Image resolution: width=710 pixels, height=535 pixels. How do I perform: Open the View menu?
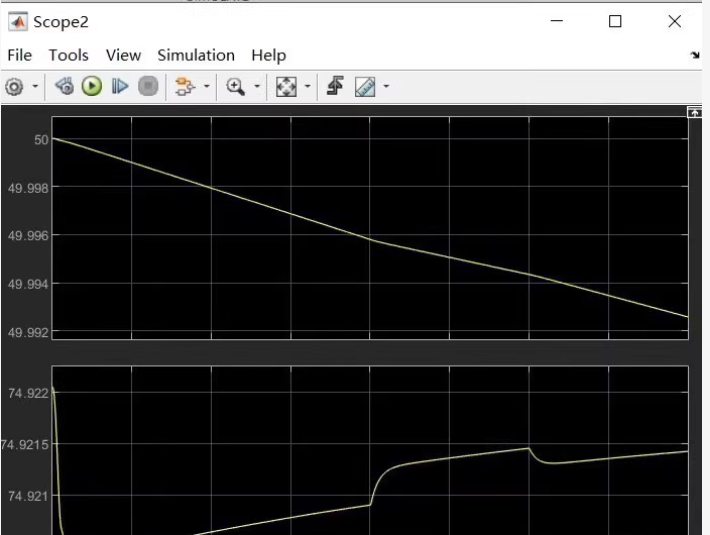[x=123, y=55]
